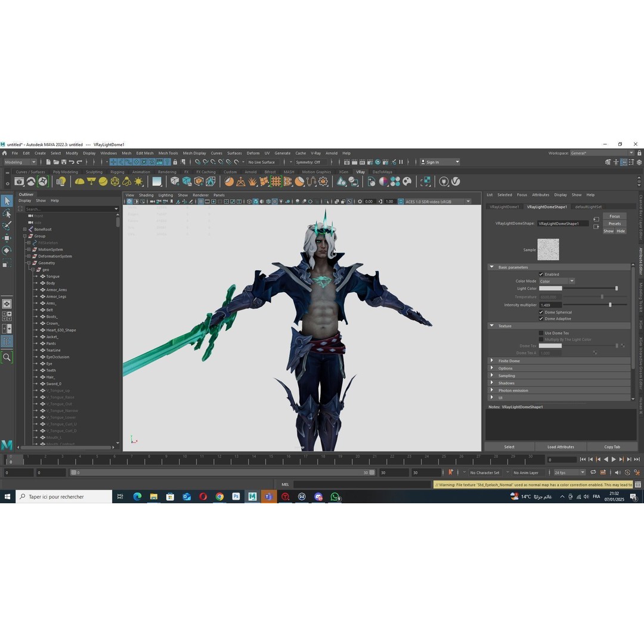
Task: Open the Mesh Tools menu
Action: [168, 153]
